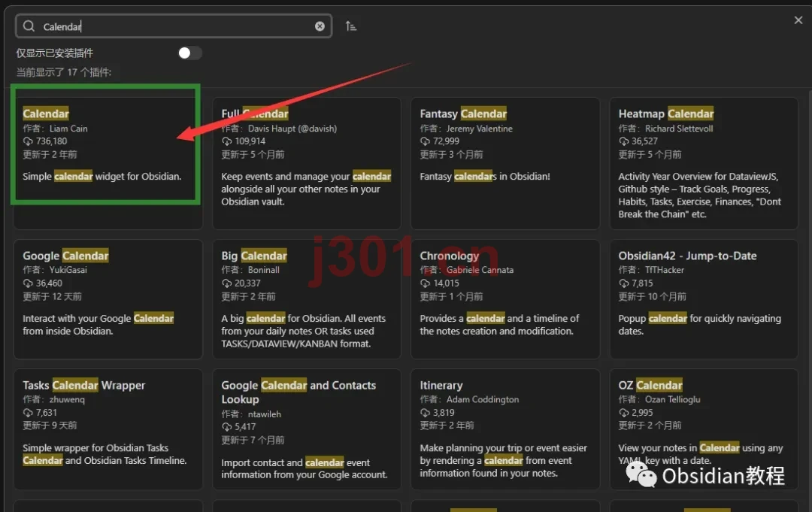
Task: Click download count icon on Calendar card
Action: point(28,141)
